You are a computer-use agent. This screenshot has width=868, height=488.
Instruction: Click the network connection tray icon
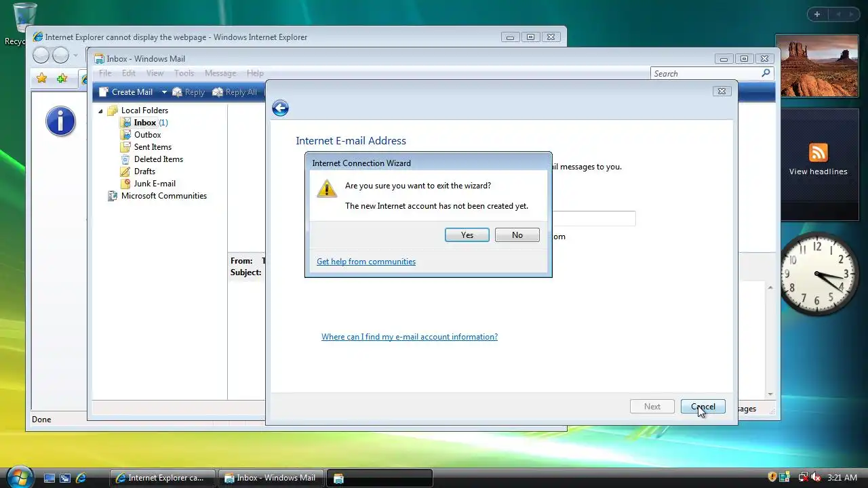803,478
